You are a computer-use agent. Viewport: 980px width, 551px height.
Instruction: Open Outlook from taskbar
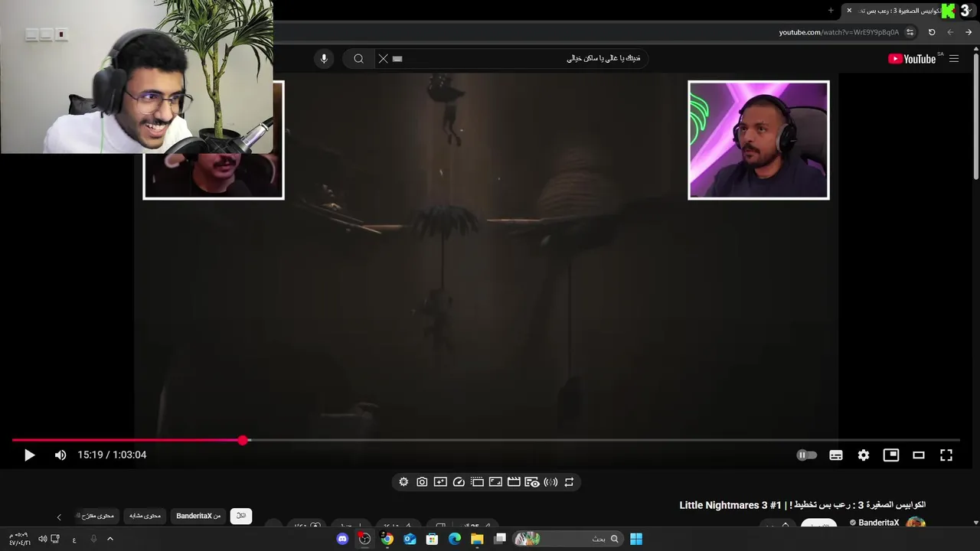click(410, 539)
